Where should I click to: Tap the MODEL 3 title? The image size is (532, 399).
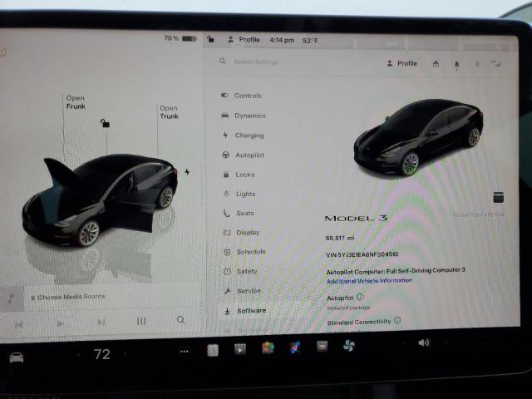click(357, 218)
